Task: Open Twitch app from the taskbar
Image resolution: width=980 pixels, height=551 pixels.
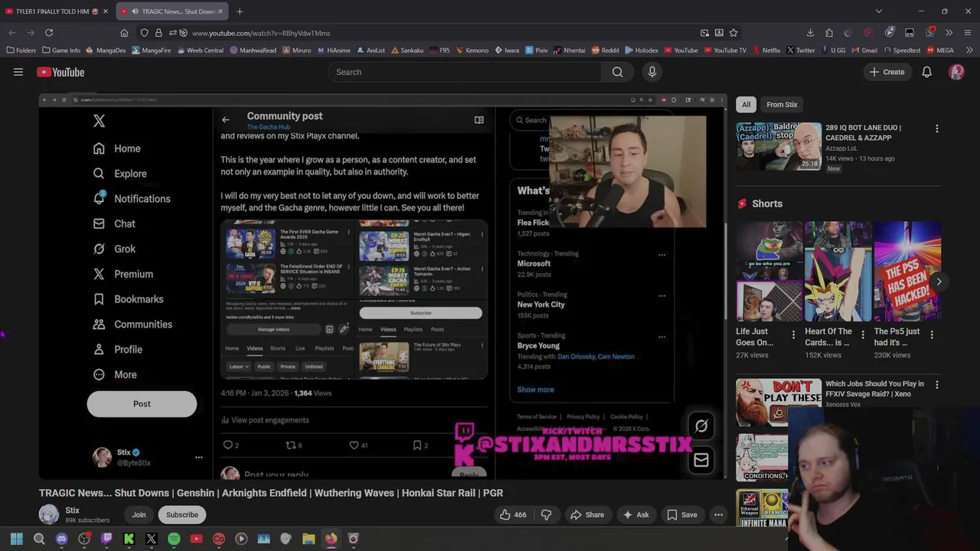Action: click(106, 539)
